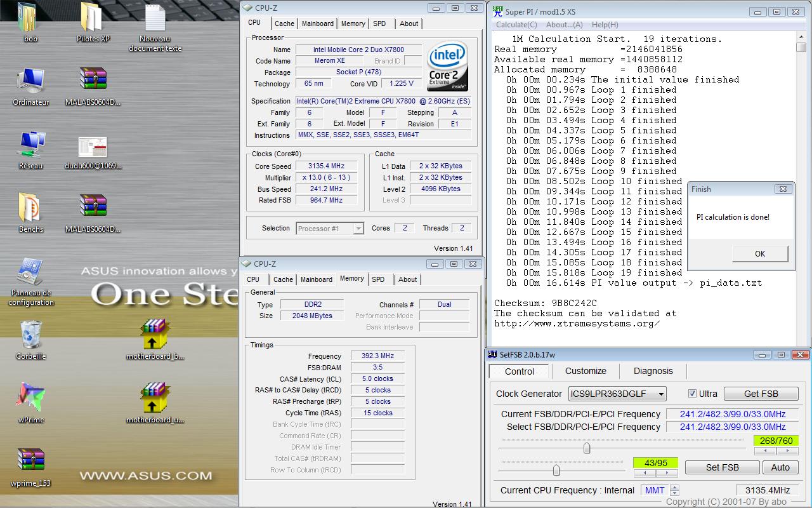
Task: Click the 268/760 FSB slider handle
Action: click(587, 448)
